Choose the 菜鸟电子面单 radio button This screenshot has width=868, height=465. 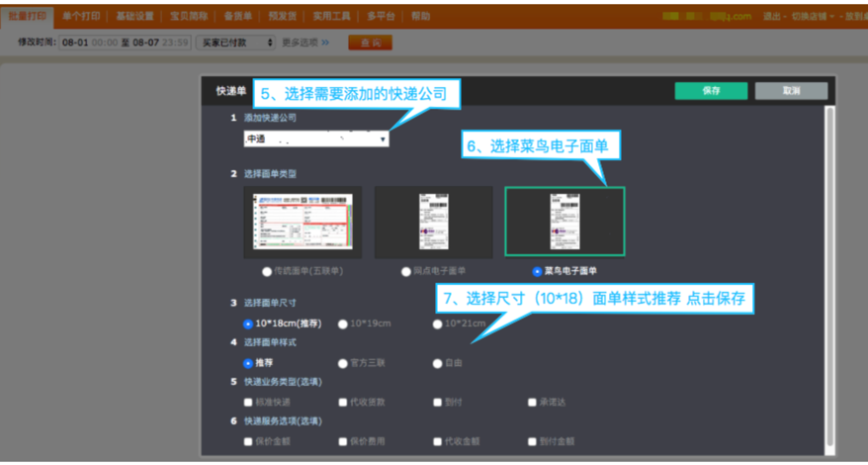point(537,271)
